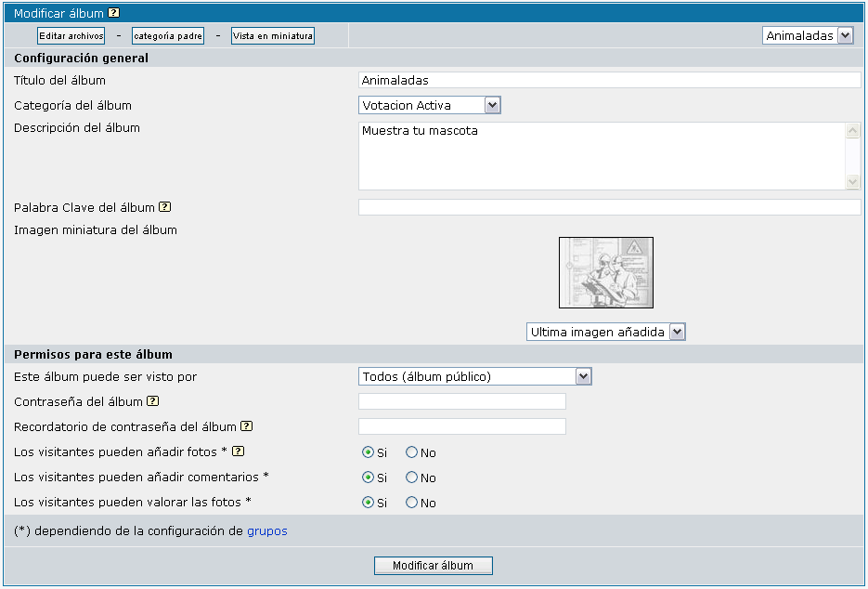Click help icon next to Modificar álbum
Viewport: 868px width, 589px height.
point(114,13)
